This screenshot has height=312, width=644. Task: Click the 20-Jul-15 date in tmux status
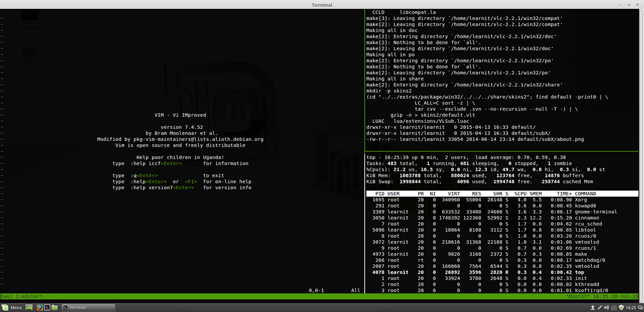pyautogui.click(x=625, y=296)
